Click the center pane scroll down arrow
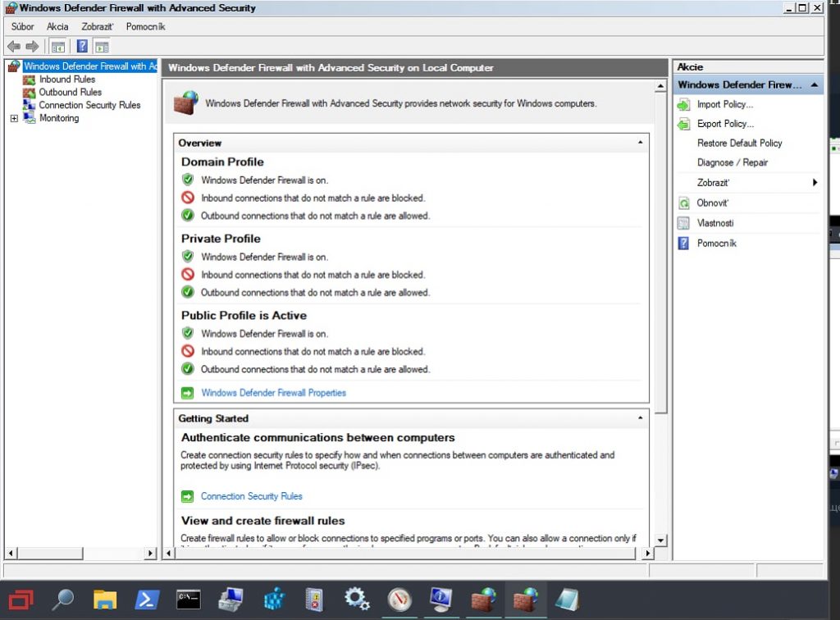Viewport: 840px width, 620px height. [660, 540]
